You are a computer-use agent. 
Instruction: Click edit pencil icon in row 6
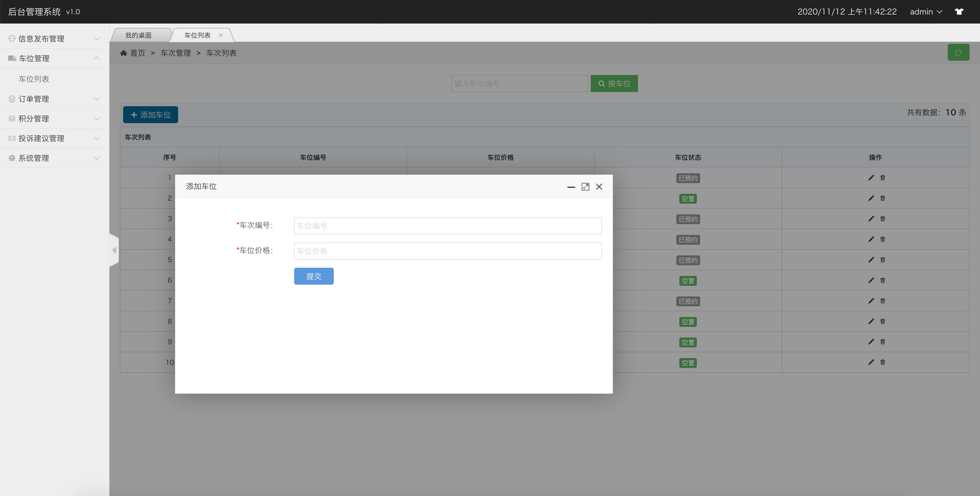pyautogui.click(x=871, y=281)
